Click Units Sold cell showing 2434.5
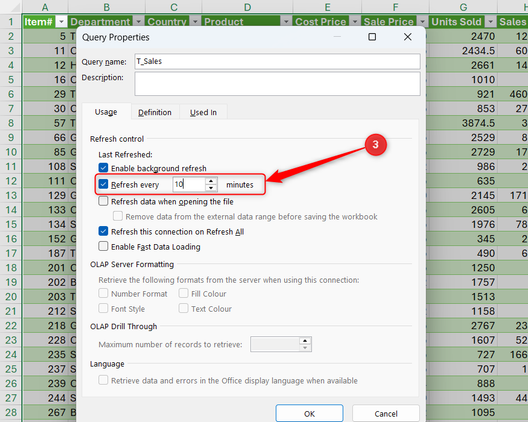 463,51
